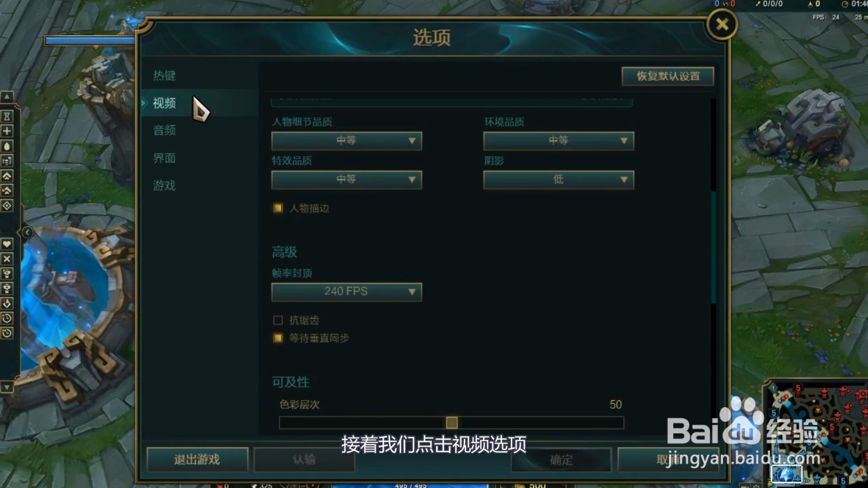Viewport: 868px width, 488px height.
Task: Click the X icon in left toolbar
Action: [x=7, y=259]
